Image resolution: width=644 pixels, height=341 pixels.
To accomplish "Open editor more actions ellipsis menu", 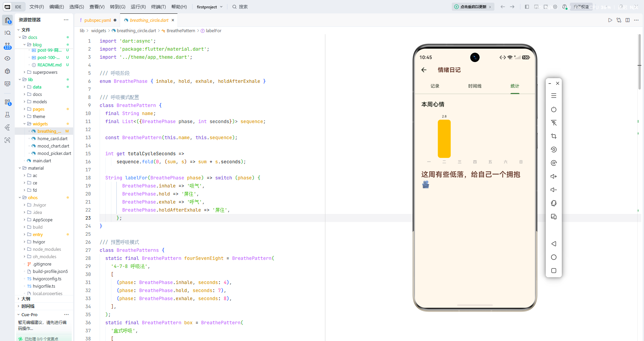I will click(636, 20).
